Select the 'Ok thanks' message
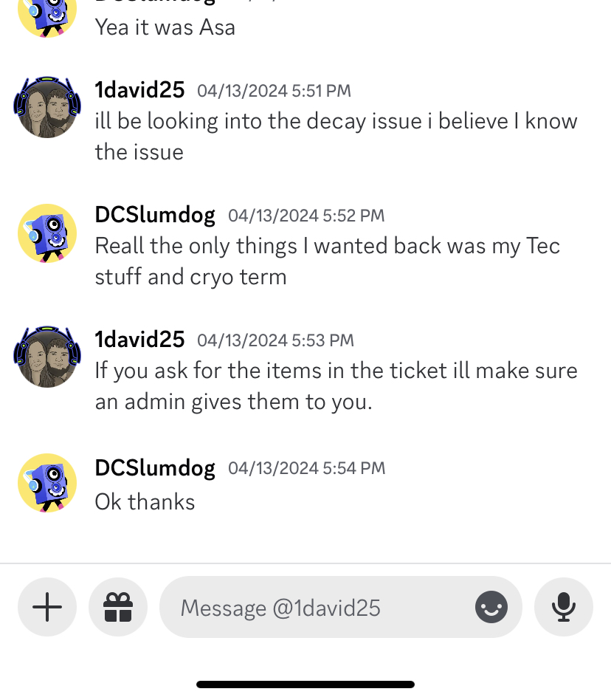The width and height of the screenshot is (611, 700). [145, 502]
